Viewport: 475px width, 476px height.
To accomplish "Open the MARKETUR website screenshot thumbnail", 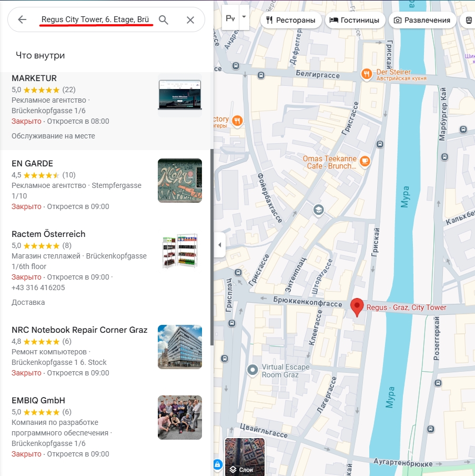I will click(180, 95).
